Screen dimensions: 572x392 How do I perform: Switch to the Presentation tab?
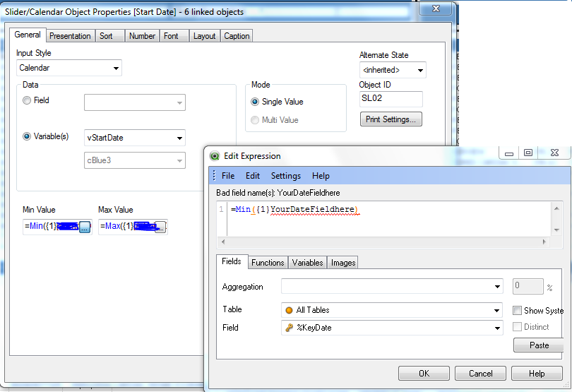70,36
